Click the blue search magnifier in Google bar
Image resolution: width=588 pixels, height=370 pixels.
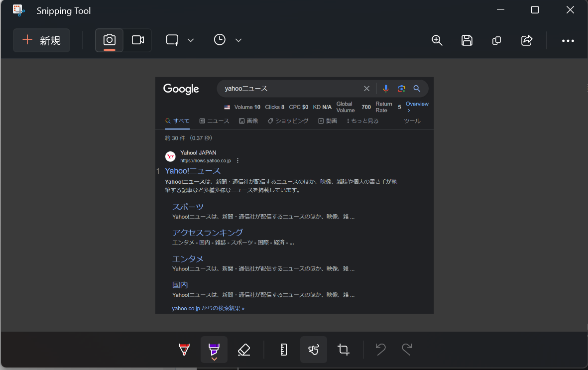click(x=417, y=89)
